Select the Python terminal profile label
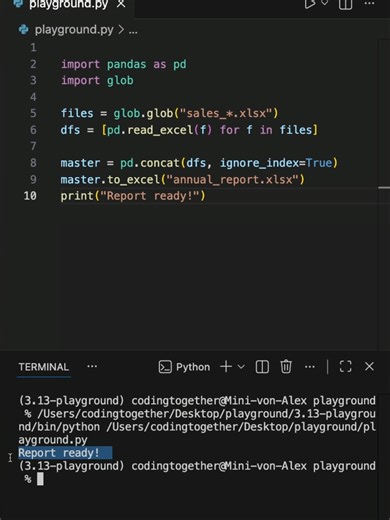This screenshot has width=390, height=520. [193, 367]
